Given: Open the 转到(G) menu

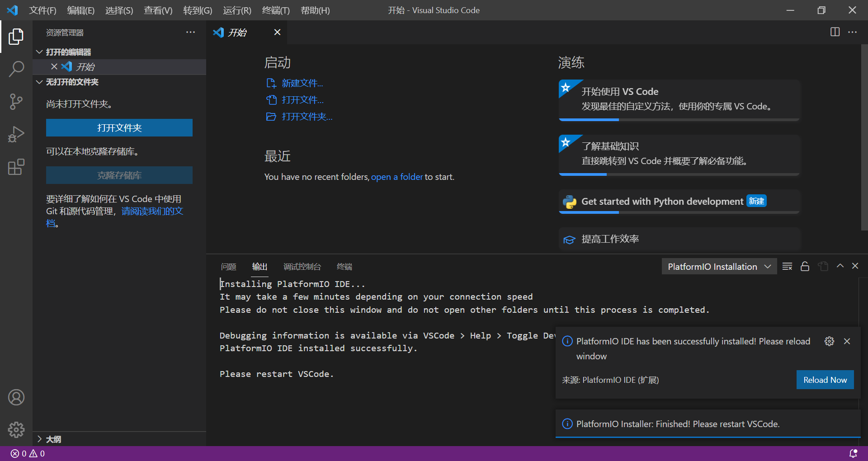Looking at the screenshot, I should click(198, 10).
